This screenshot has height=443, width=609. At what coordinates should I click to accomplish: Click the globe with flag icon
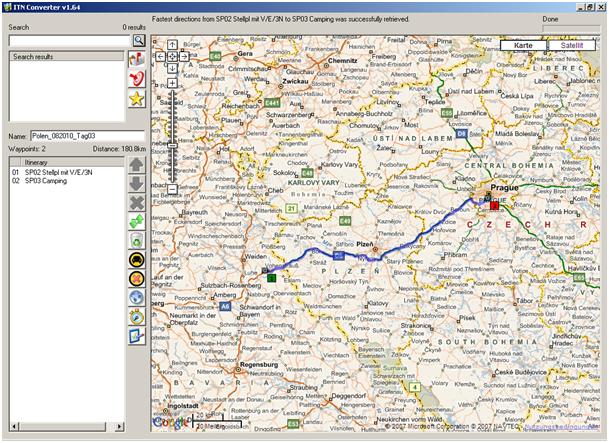pyautogui.click(x=137, y=59)
